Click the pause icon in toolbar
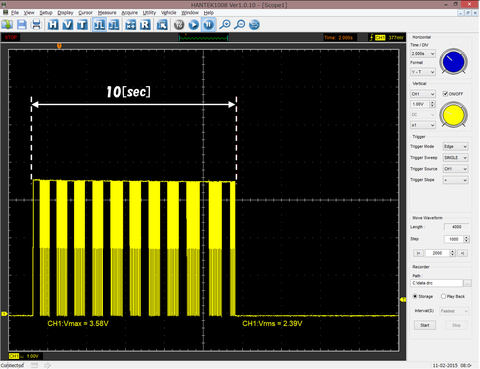The width and height of the screenshot is (480, 369). (209, 25)
